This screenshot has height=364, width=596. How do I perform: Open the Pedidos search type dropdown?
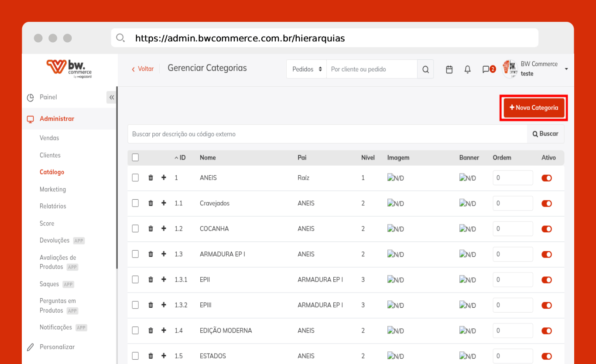306,69
